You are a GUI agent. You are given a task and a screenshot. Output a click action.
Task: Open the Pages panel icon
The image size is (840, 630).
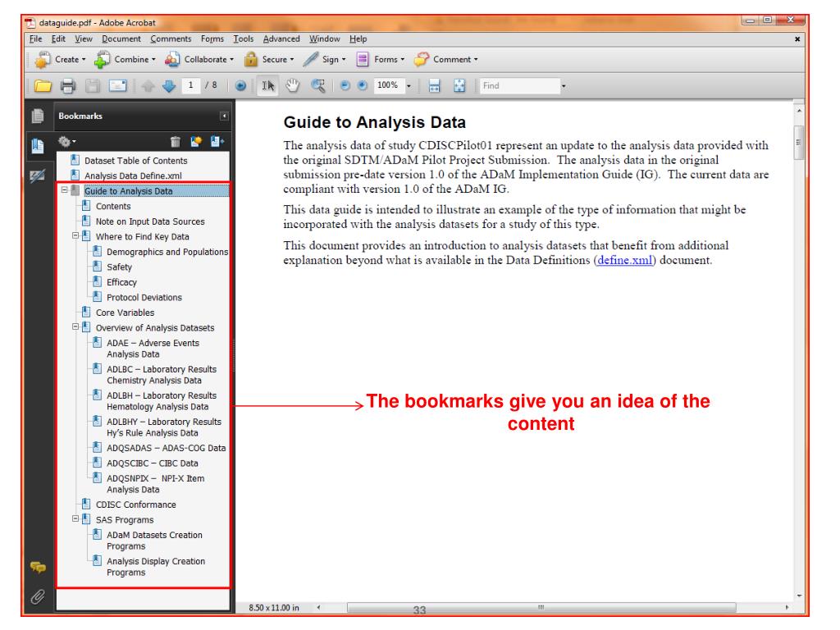38,115
